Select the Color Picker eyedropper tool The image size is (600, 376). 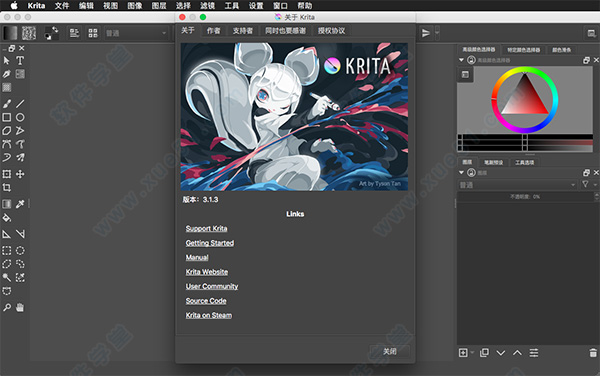[x=20, y=204]
